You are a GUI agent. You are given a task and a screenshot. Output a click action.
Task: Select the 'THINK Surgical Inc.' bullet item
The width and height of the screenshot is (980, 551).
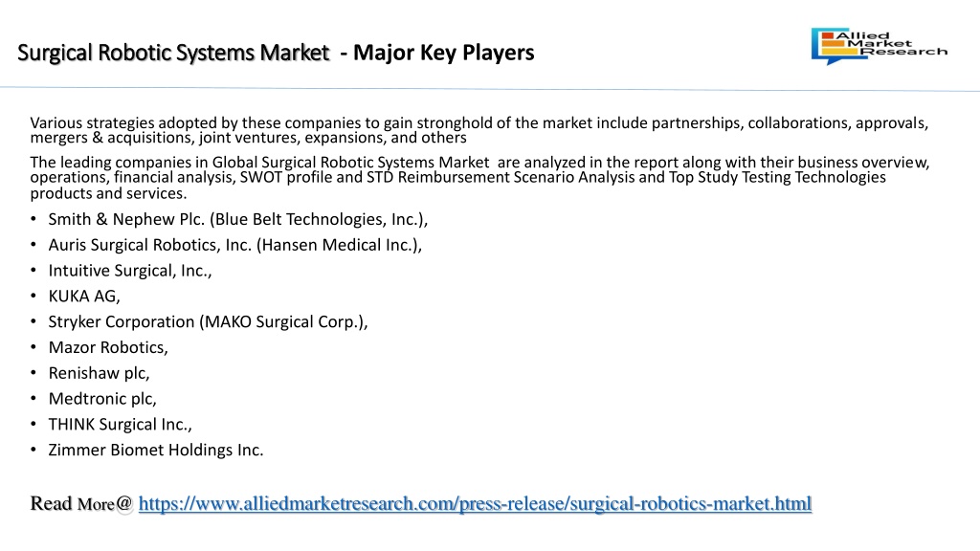click(120, 424)
